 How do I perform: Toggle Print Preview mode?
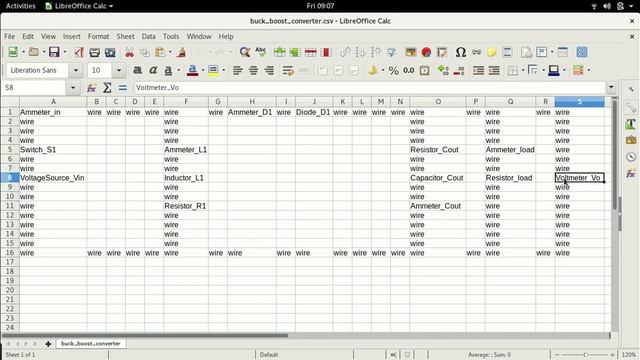(x=110, y=52)
